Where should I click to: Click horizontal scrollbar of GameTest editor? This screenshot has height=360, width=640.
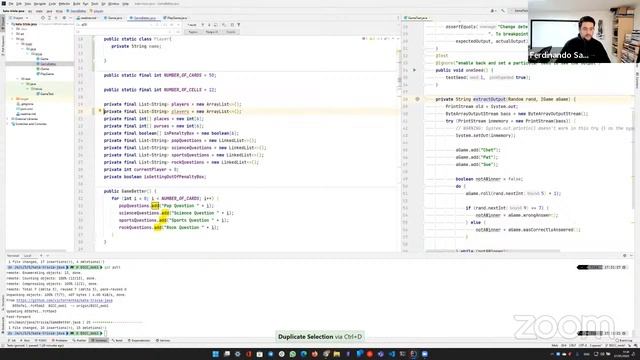click(493, 251)
